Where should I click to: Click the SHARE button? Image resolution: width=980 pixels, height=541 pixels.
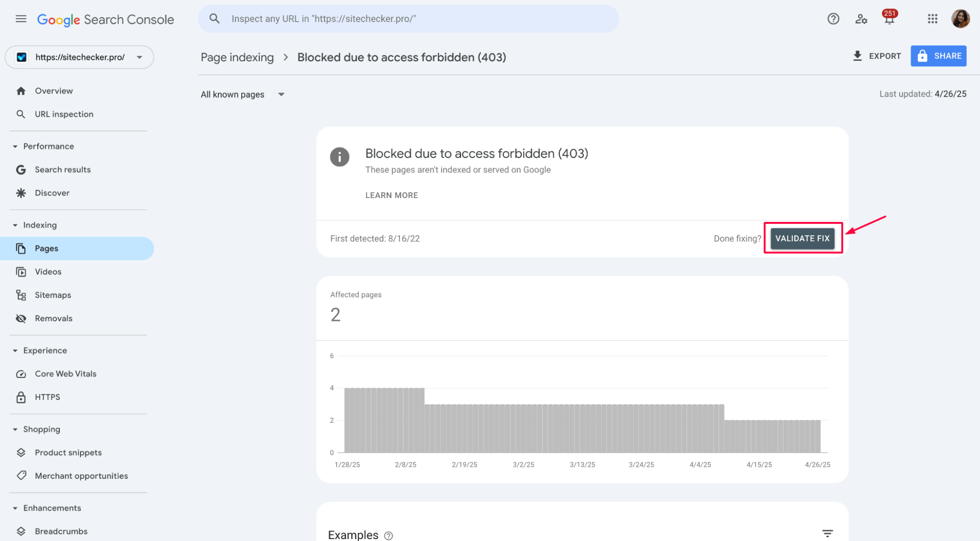pos(938,56)
